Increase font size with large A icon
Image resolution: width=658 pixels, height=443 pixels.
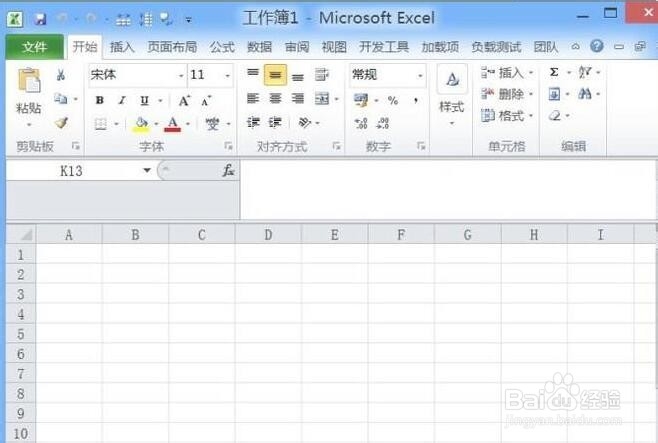point(184,101)
